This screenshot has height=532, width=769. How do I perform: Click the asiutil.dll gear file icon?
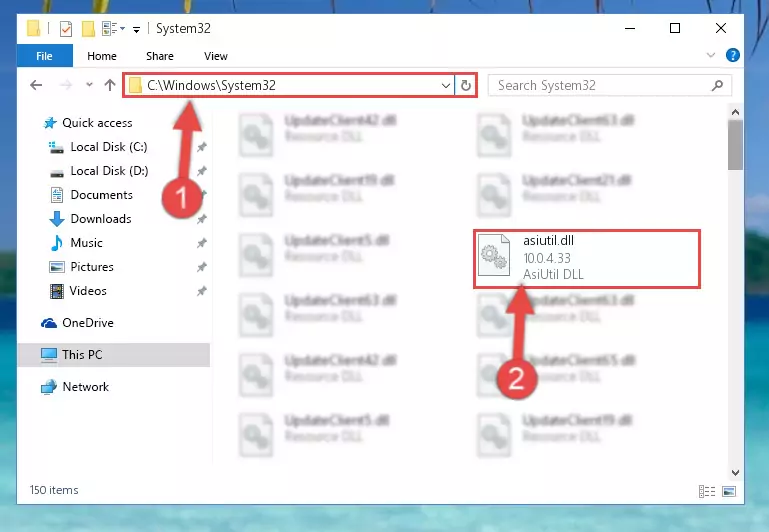click(494, 255)
